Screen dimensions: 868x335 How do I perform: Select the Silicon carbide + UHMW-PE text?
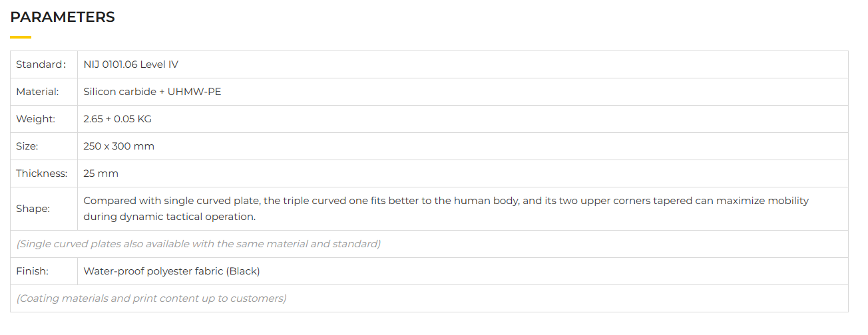152,92
